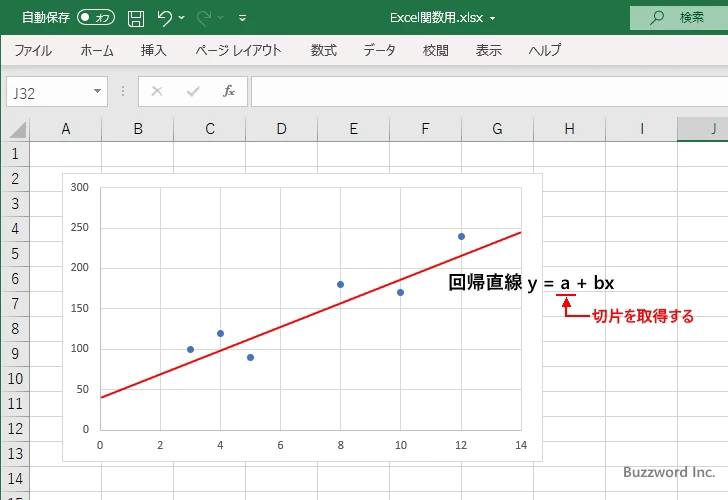Image resolution: width=728 pixels, height=500 pixels.
Task: Click the Select All corner triangle
Action: pos(17,130)
